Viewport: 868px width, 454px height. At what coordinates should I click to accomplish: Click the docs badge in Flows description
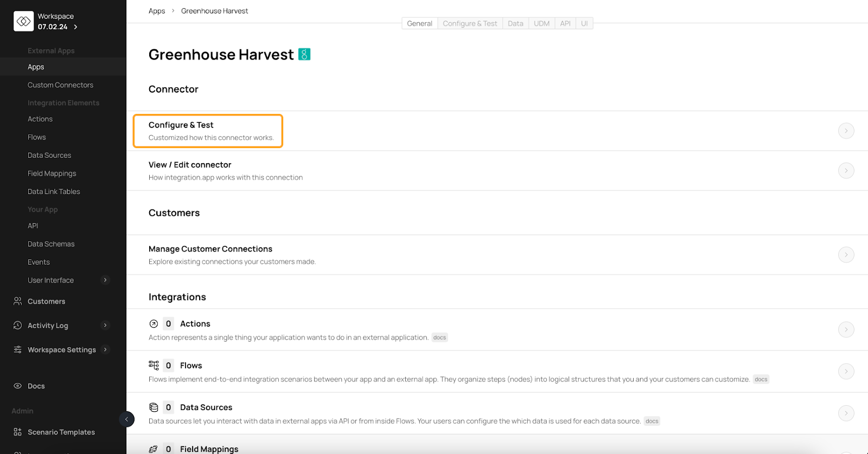[761, 379]
